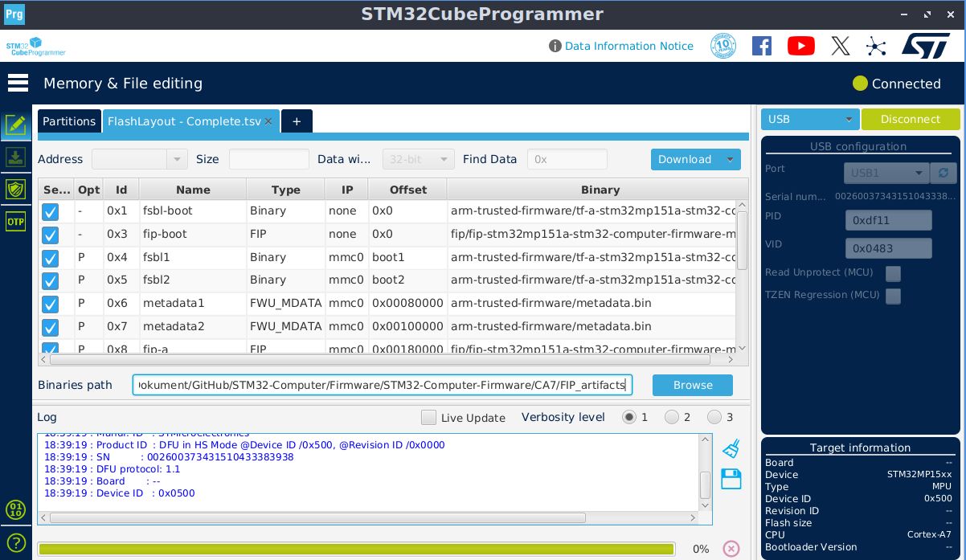Click the download progress bar
Image resolution: width=966 pixels, height=560 pixels.
point(356,549)
